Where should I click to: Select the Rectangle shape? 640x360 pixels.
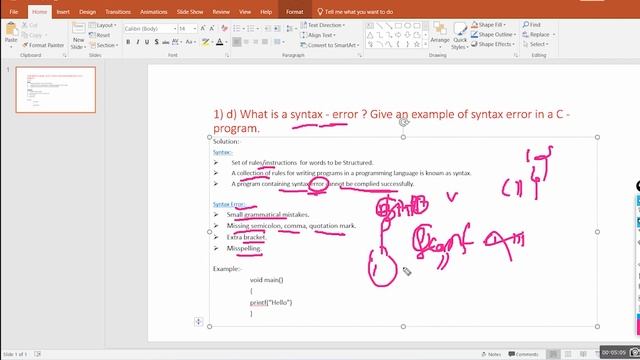click(x=398, y=26)
